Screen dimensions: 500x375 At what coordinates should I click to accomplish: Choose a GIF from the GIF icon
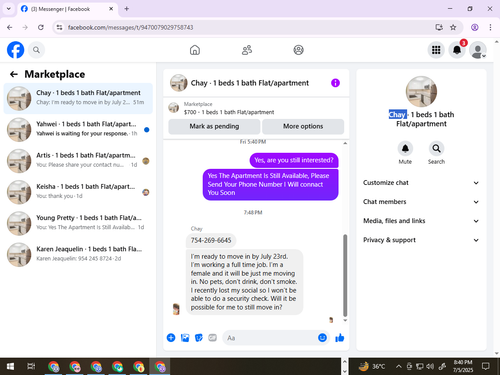[213, 338]
